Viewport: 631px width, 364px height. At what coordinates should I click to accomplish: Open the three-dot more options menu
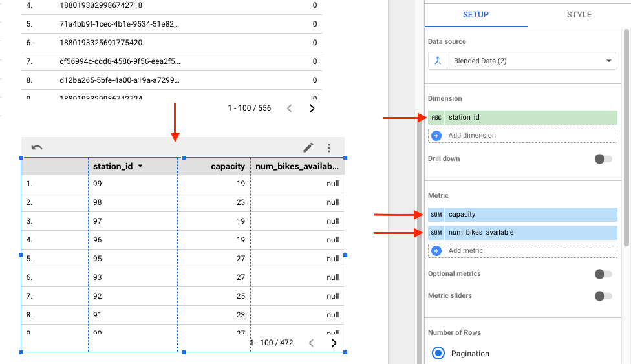[x=329, y=148]
